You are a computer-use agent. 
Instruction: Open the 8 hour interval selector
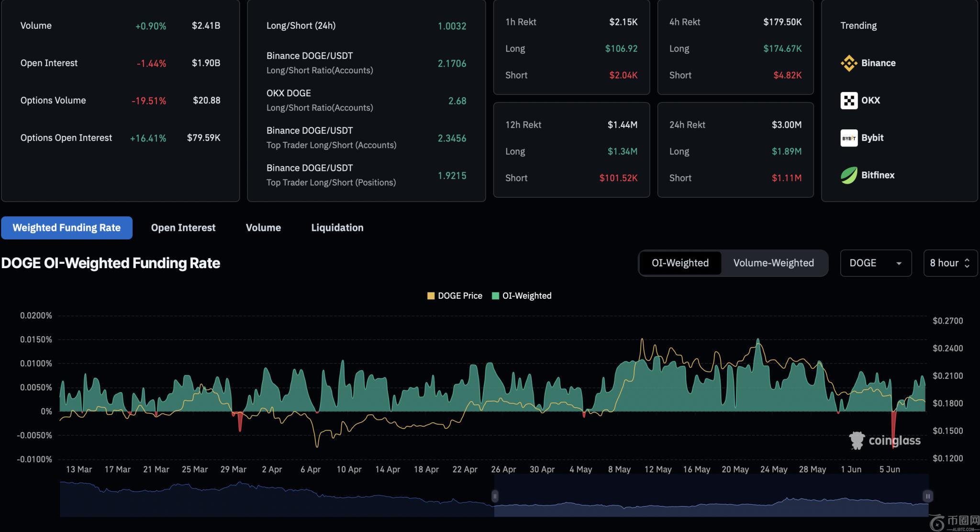coord(950,263)
